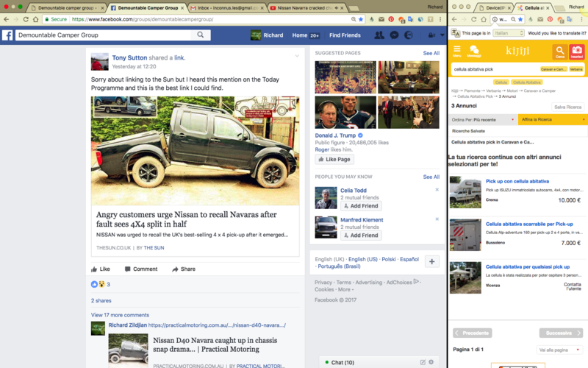Open Kijiji Messaggi chat icon

pos(473,51)
